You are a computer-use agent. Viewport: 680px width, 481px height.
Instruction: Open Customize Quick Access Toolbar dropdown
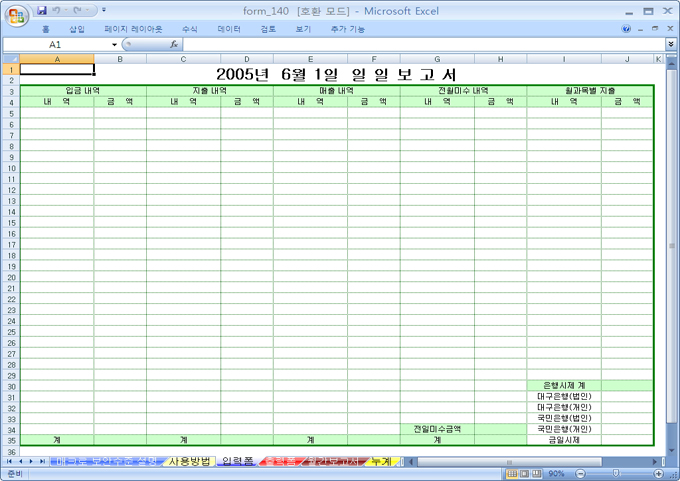tap(105, 10)
